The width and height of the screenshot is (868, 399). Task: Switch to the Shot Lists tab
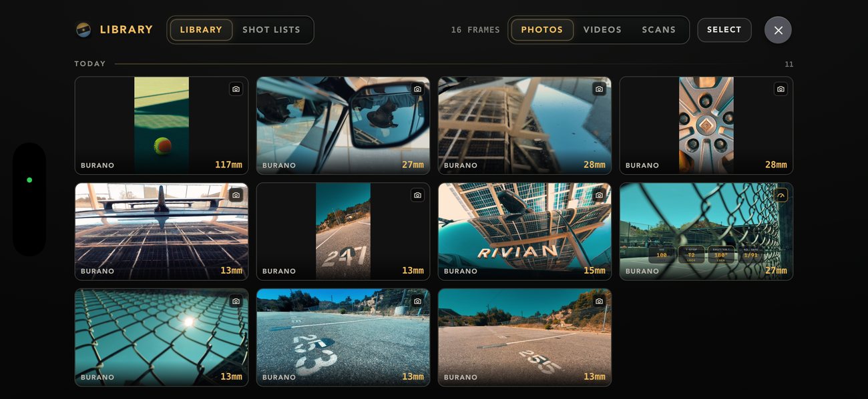pos(271,30)
